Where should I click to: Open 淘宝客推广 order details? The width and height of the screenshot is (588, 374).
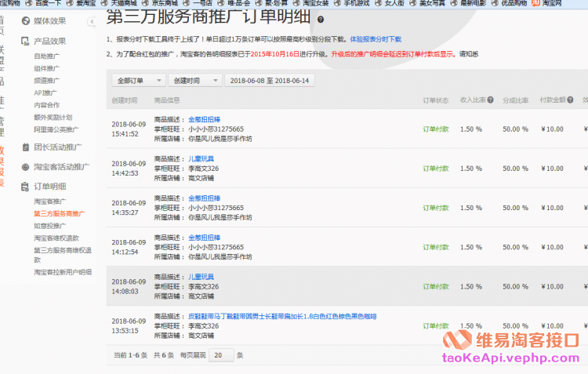(x=50, y=202)
